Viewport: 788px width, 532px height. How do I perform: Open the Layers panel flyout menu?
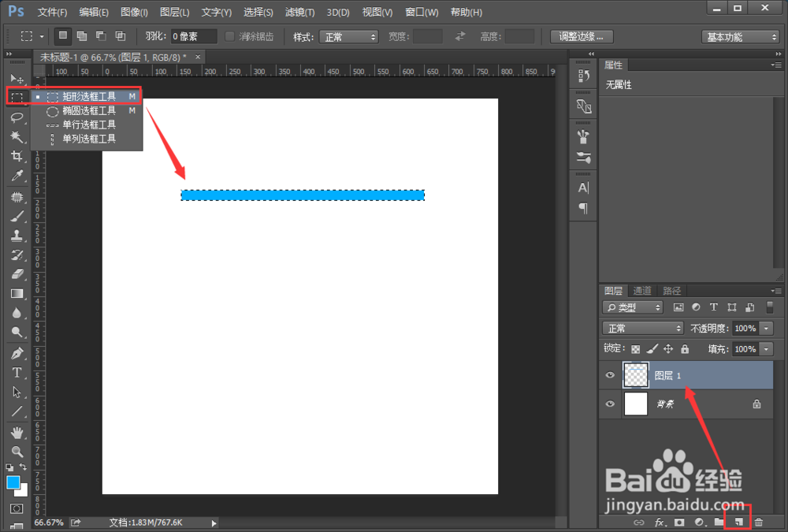point(776,291)
